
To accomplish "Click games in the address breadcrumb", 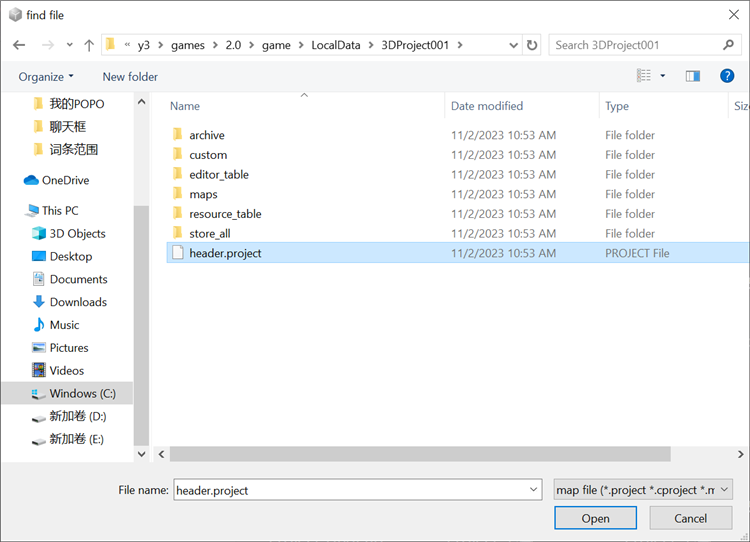I will (188, 45).
